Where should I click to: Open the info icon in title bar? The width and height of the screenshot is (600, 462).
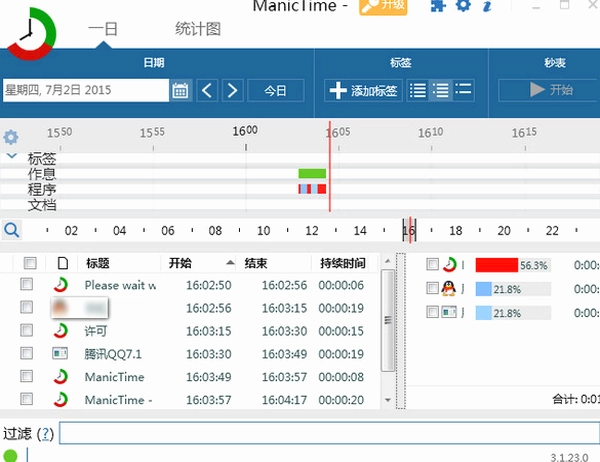pyautogui.click(x=487, y=5)
